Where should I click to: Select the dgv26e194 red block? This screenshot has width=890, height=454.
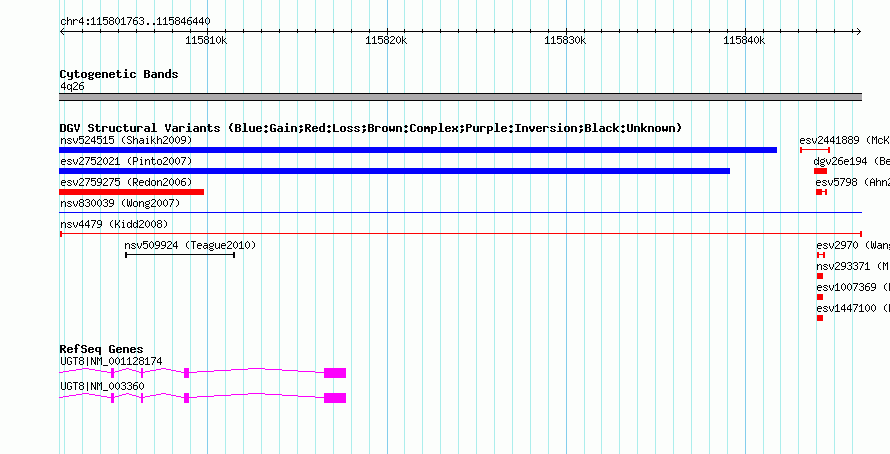click(820, 171)
